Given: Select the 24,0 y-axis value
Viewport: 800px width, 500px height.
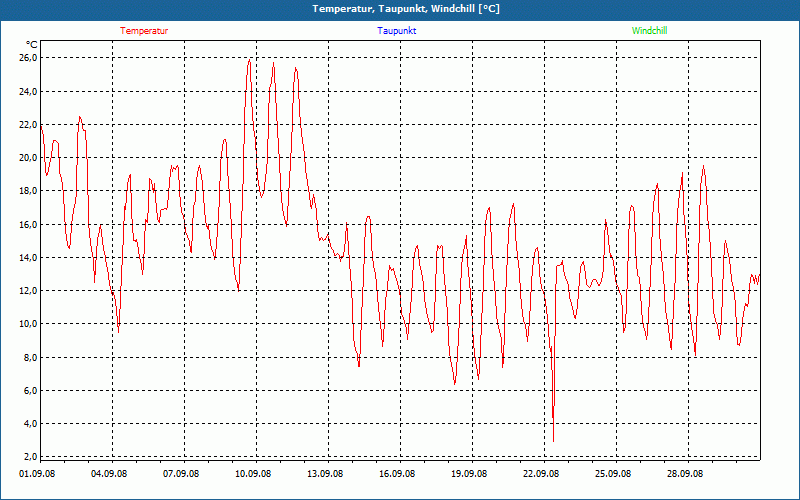Looking at the screenshot, I should pyautogui.click(x=28, y=91).
